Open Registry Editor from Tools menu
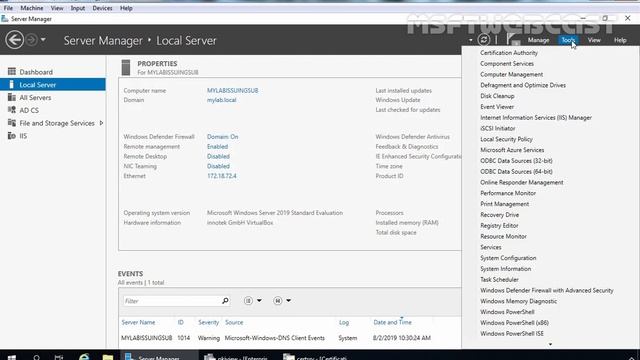This screenshot has width=640, height=360. [x=499, y=226]
